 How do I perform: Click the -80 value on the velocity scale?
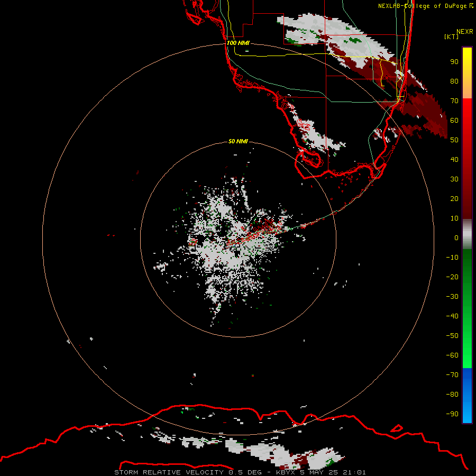pyautogui.click(x=452, y=395)
